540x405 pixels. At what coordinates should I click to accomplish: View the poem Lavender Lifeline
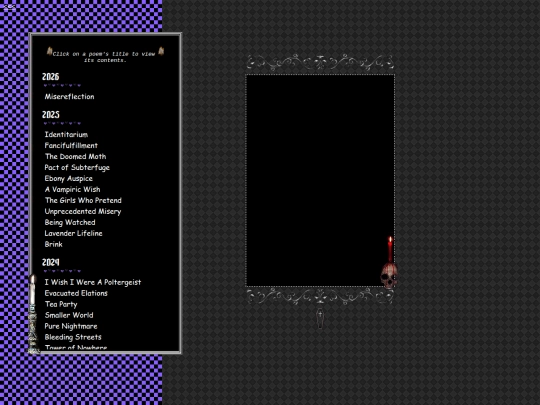[73, 233]
